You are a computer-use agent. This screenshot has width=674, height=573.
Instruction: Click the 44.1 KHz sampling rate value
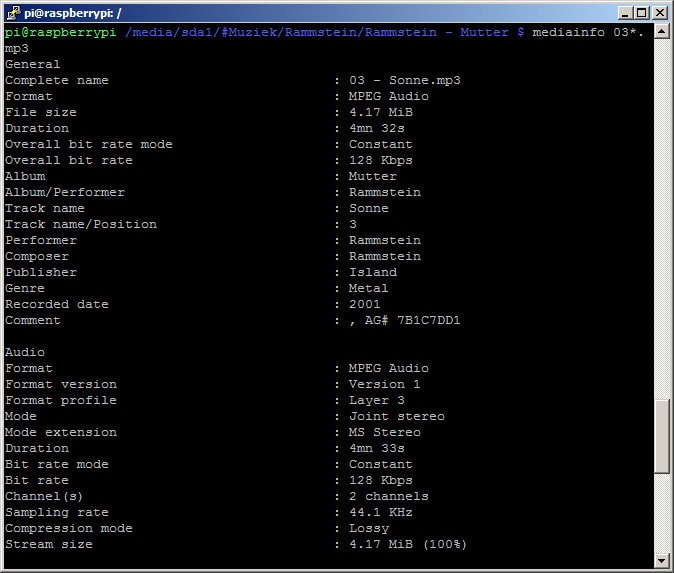point(380,512)
